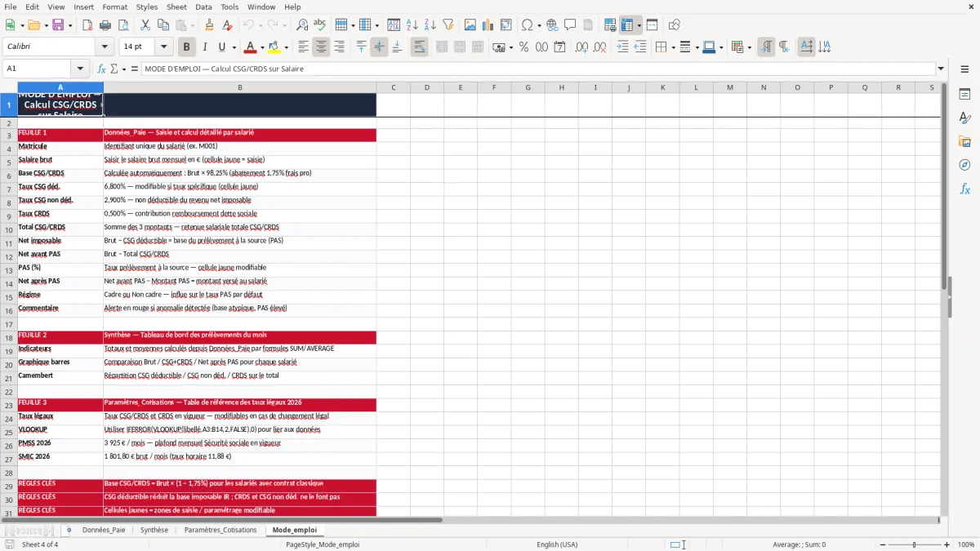Insert a comment
This screenshot has height=551, width=980.
570,25
